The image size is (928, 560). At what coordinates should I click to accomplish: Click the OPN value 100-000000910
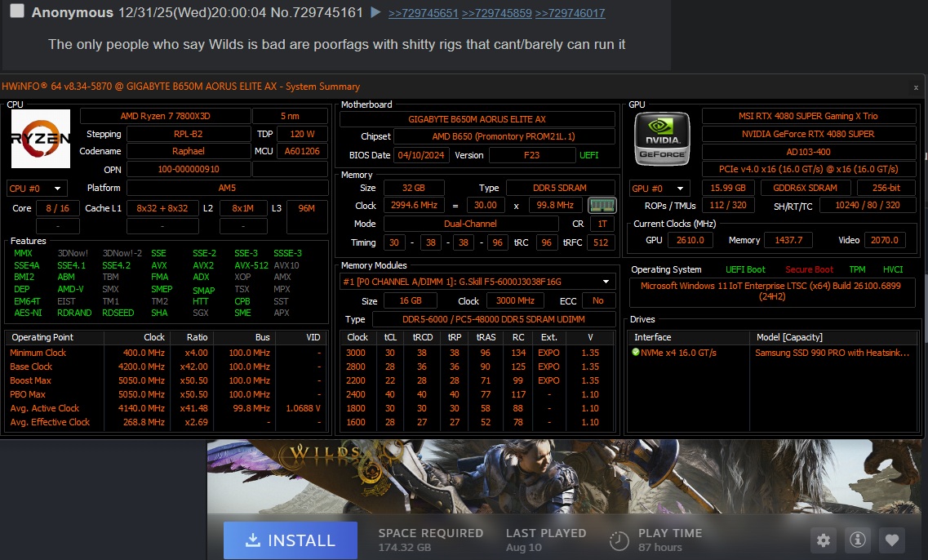[189, 169]
